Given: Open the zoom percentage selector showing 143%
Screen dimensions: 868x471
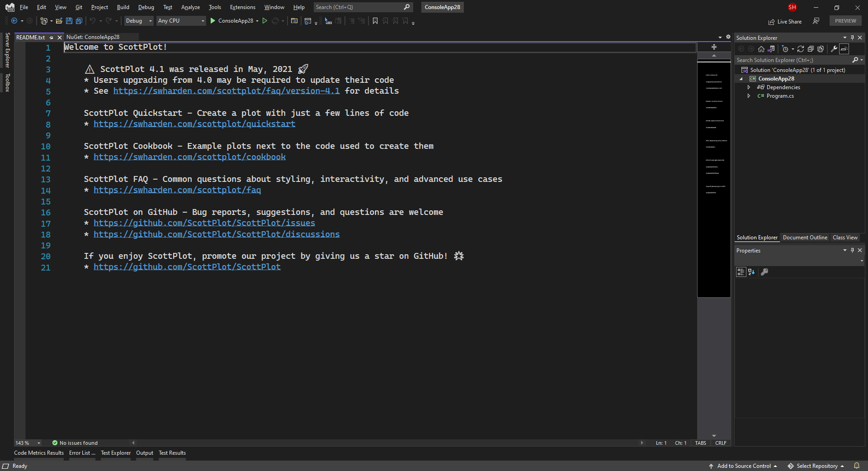Looking at the screenshot, I should [x=27, y=442].
